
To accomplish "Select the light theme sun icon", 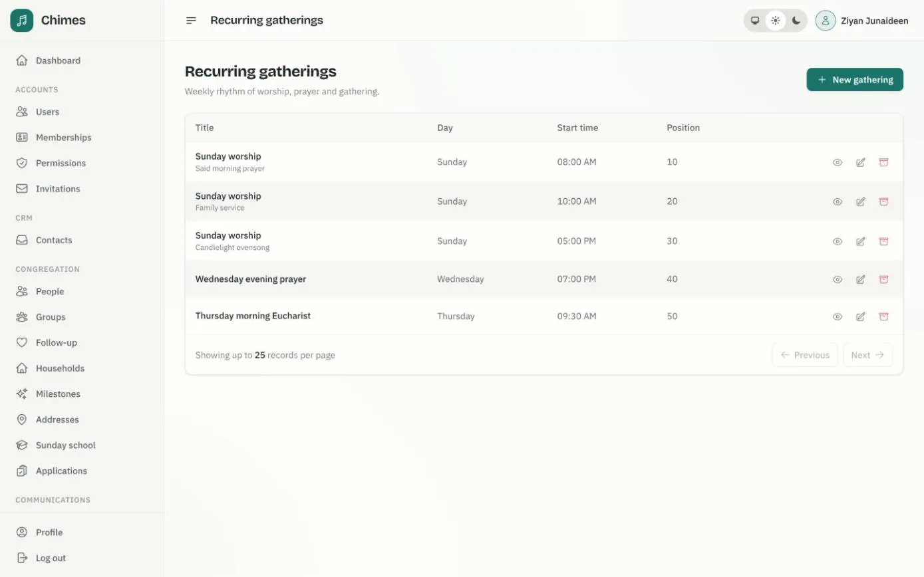I will click(776, 21).
